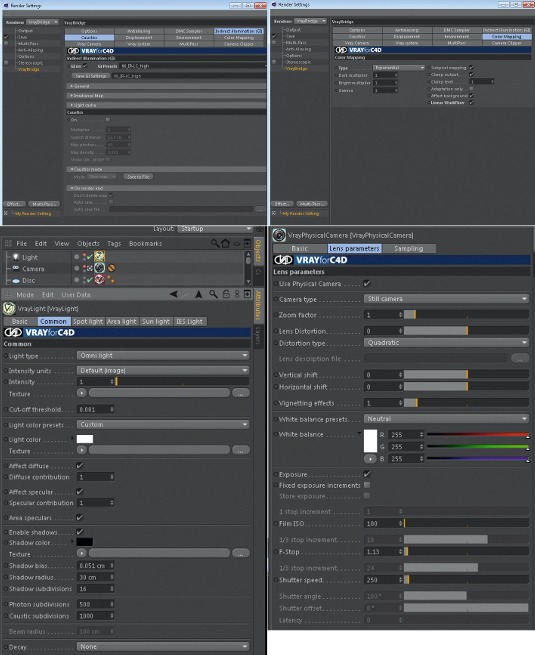Click the Attribute Manager lock icon
This screenshot has height=655, width=535.
226,294
